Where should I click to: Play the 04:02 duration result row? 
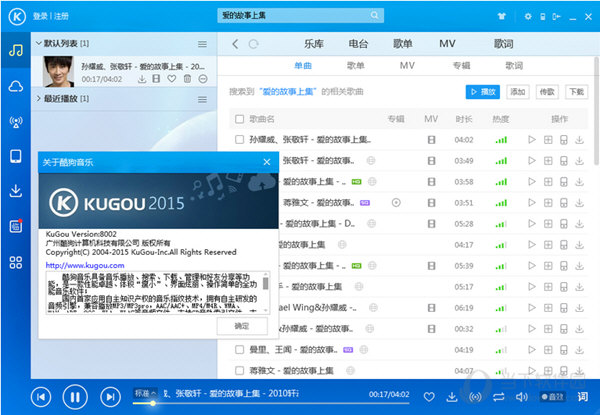pos(532,140)
